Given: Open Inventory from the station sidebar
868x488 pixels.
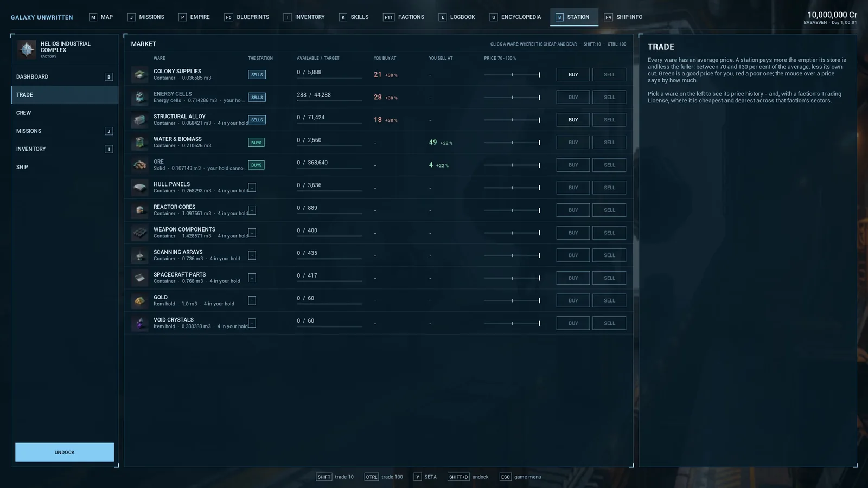Looking at the screenshot, I should pos(65,149).
